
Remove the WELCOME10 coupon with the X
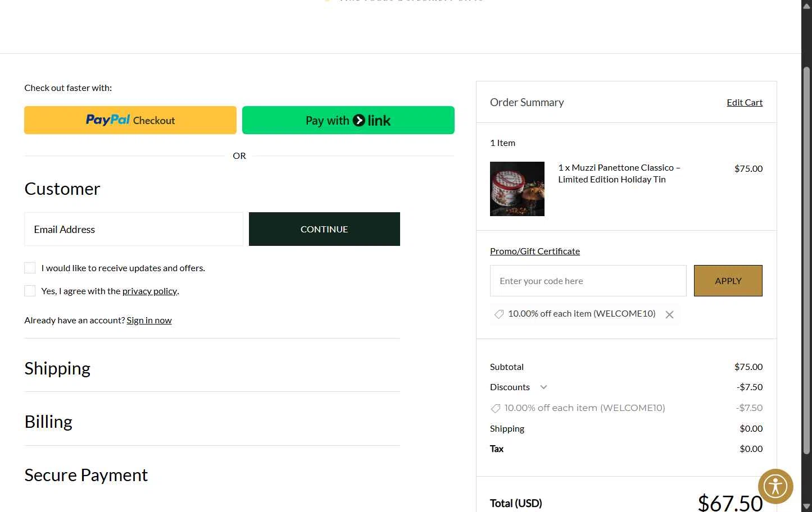tap(669, 314)
